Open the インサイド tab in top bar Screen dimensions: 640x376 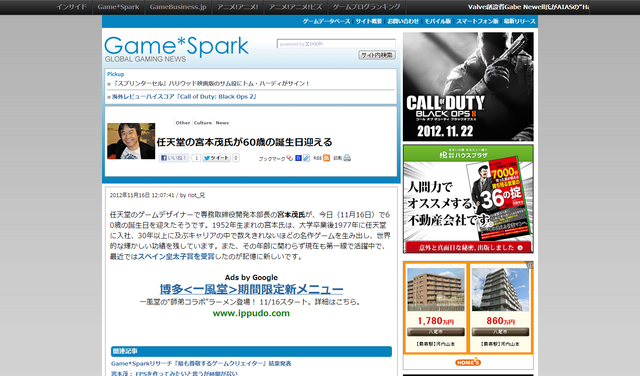click(x=71, y=7)
